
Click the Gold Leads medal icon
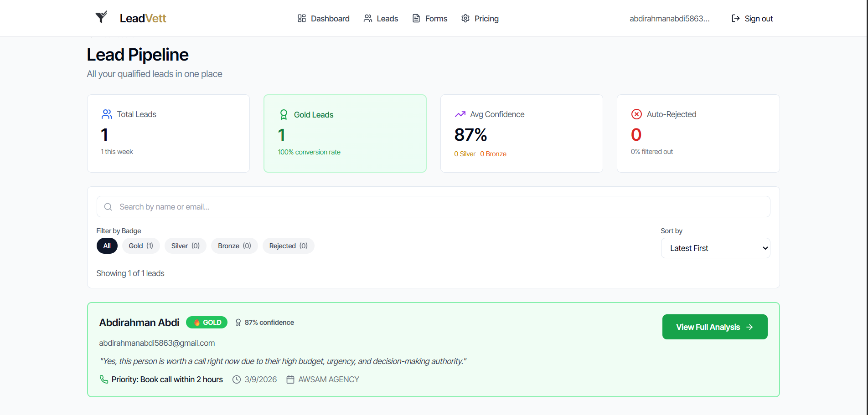pyautogui.click(x=284, y=114)
